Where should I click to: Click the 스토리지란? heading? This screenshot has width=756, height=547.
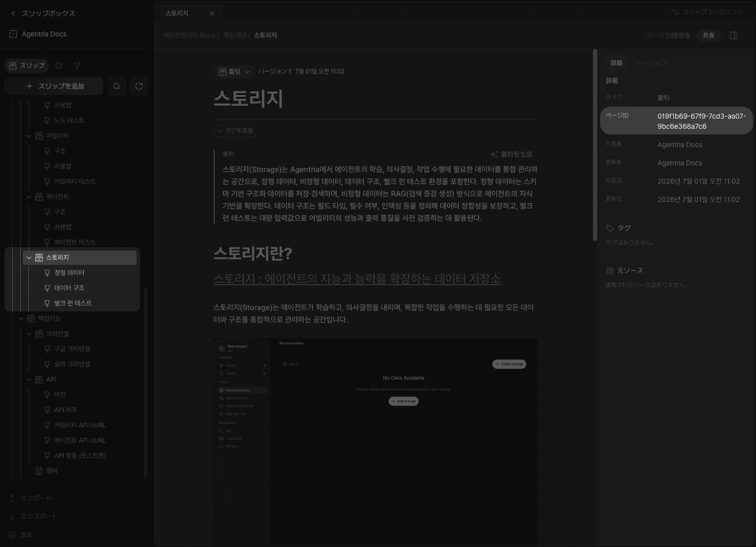point(253,253)
